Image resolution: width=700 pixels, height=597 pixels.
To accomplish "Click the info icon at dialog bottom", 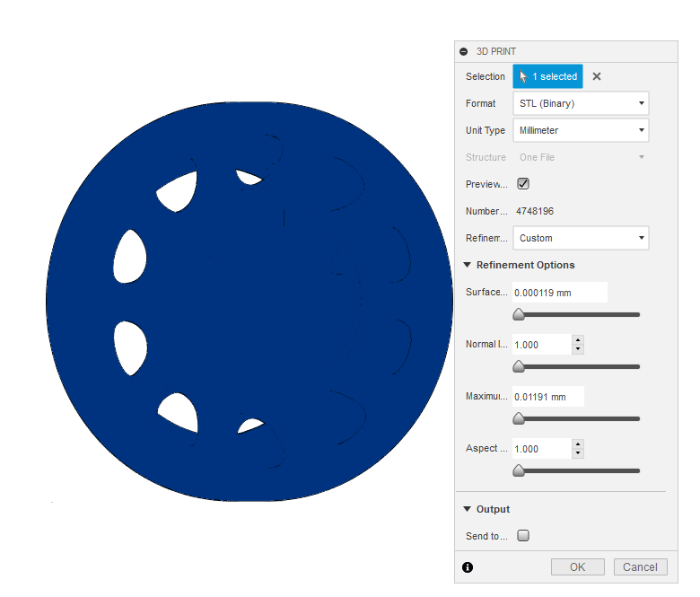I will (467, 567).
